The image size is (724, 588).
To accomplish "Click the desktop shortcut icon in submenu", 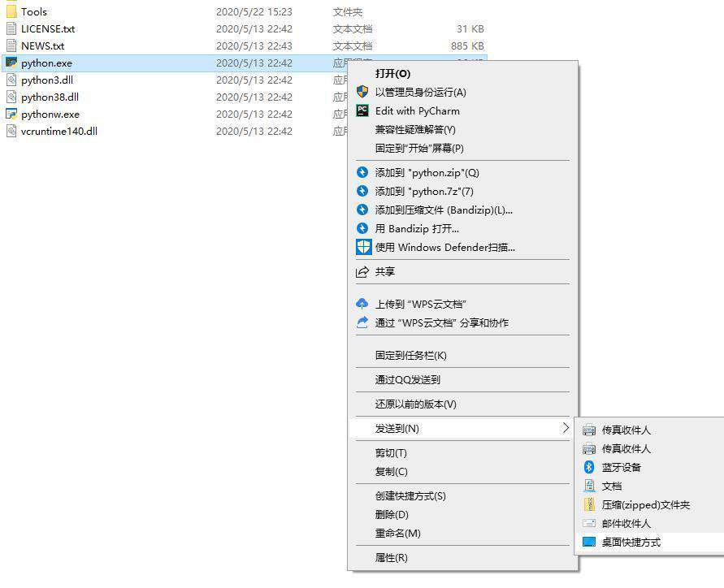I will click(589, 542).
